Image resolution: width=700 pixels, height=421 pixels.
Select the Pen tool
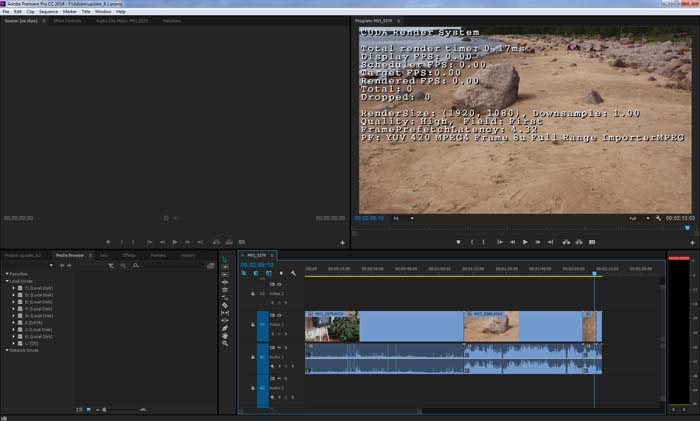[225, 328]
